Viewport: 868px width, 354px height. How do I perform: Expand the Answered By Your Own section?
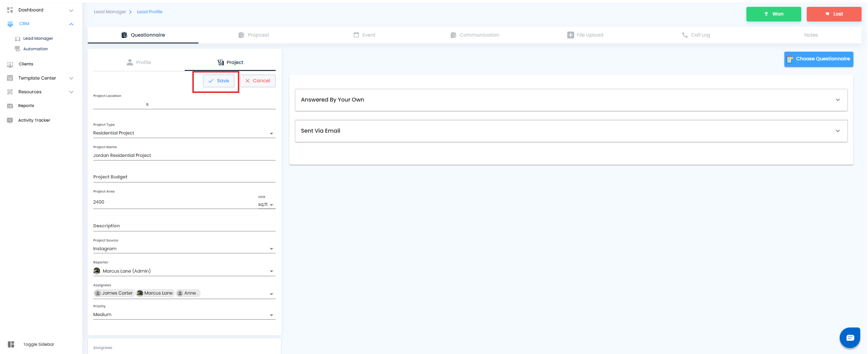pyautogui.click(x=571, y=100)
